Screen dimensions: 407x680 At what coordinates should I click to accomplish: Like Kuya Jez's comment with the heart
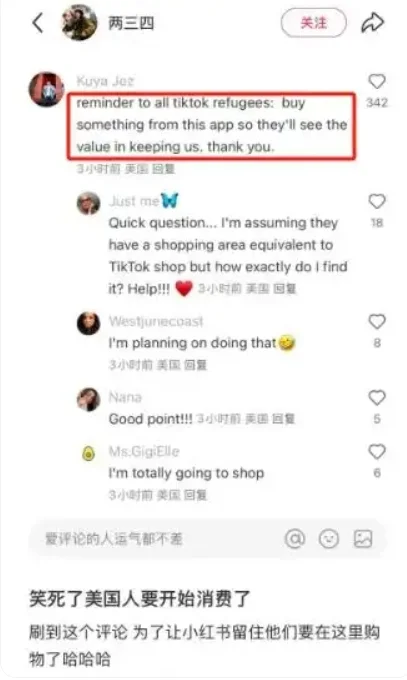[377, 81]
